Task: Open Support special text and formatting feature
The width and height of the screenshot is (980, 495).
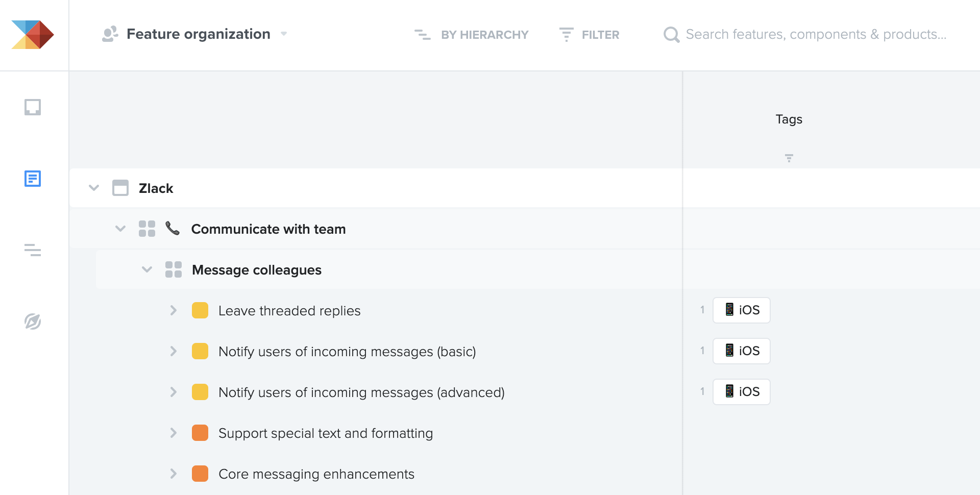Action: tap(326, 433)
